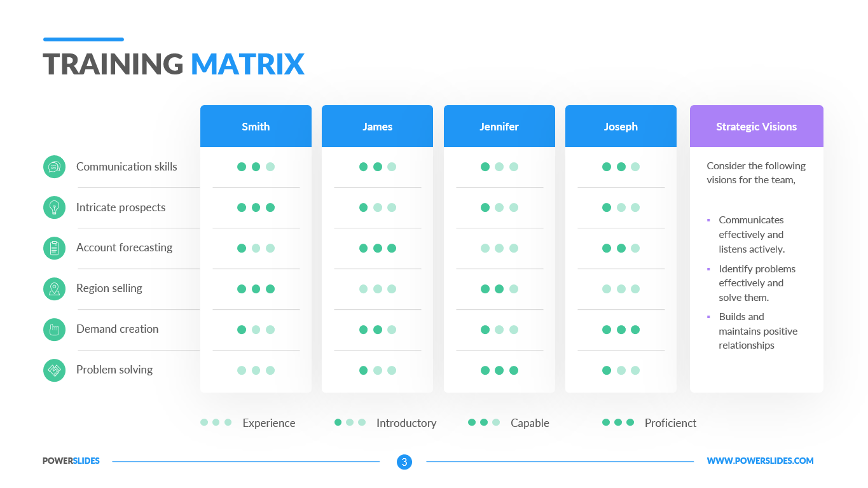
Task: Click the Demand creation hand icon
Action: (54, 330)
